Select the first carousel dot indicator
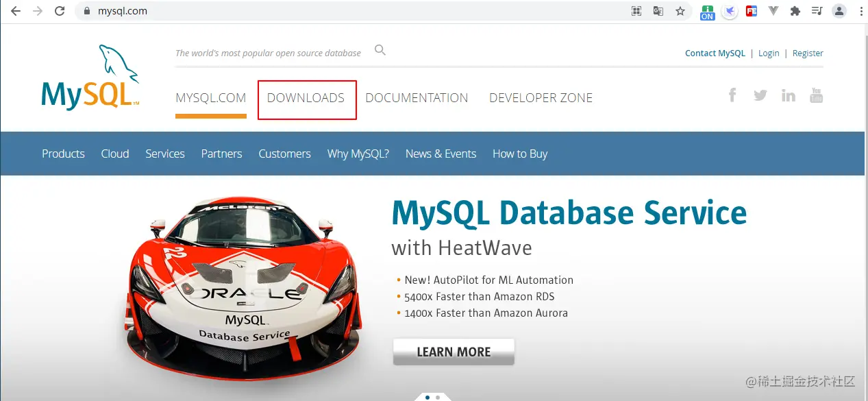 coord(427,397)
